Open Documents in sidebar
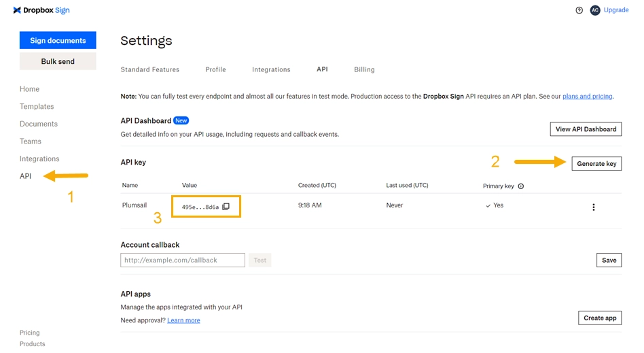 (39, 124)
